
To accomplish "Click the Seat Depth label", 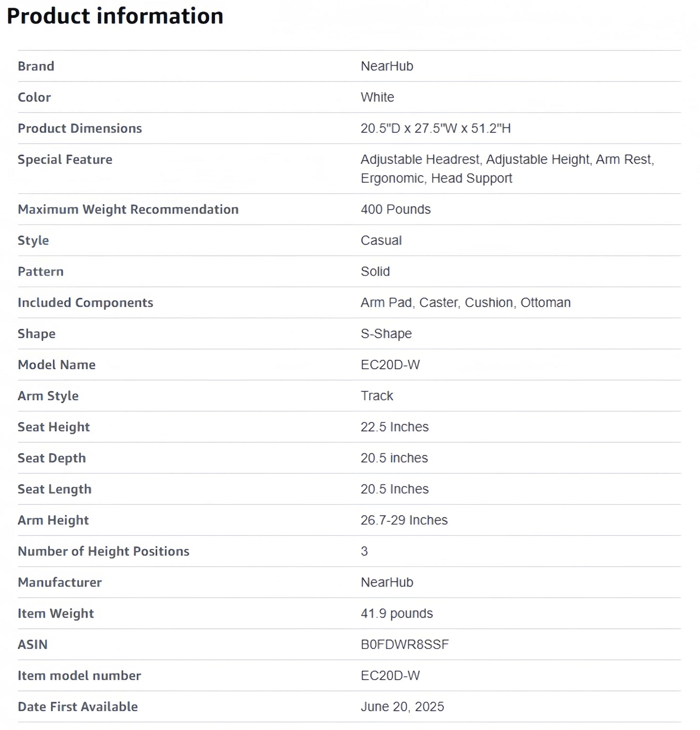I will [51, 458].
